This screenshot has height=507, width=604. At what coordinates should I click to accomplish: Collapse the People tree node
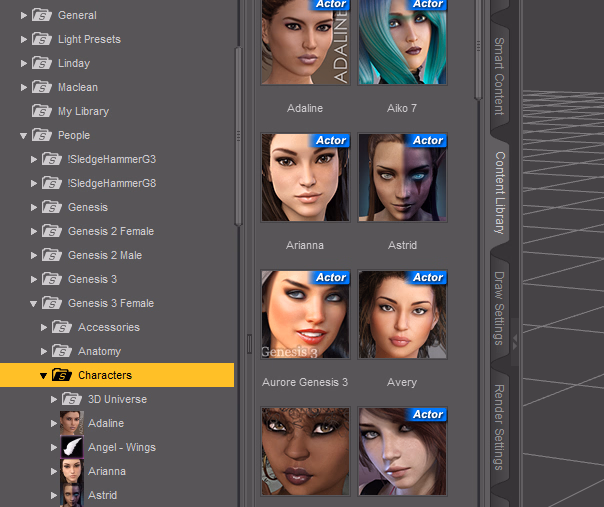point(23,135)
